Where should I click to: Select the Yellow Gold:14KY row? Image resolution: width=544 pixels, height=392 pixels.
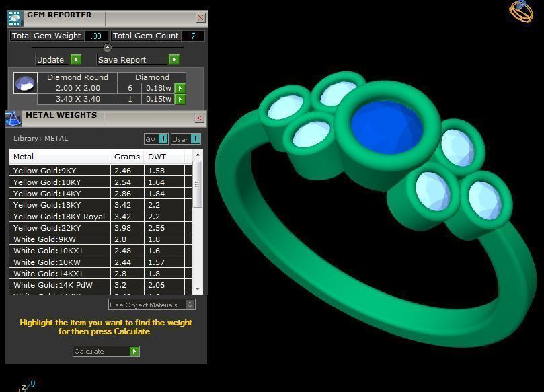click(101, 194)
